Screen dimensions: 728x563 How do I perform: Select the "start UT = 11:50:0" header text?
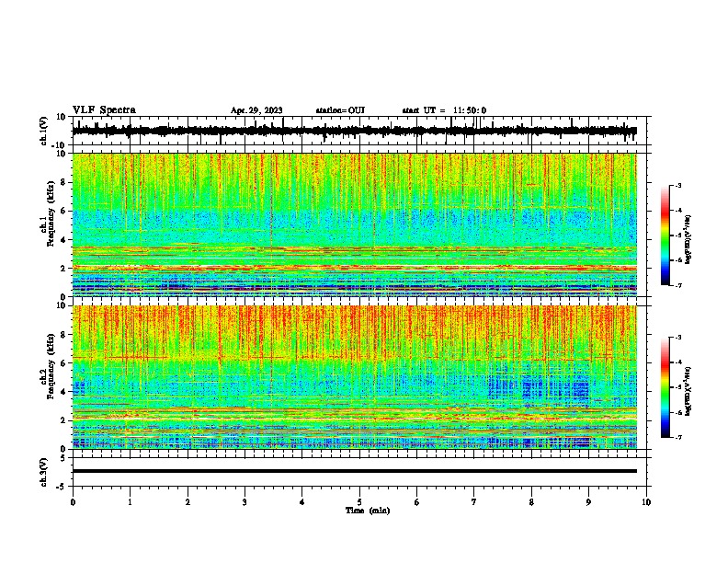[x=444, y=110]
